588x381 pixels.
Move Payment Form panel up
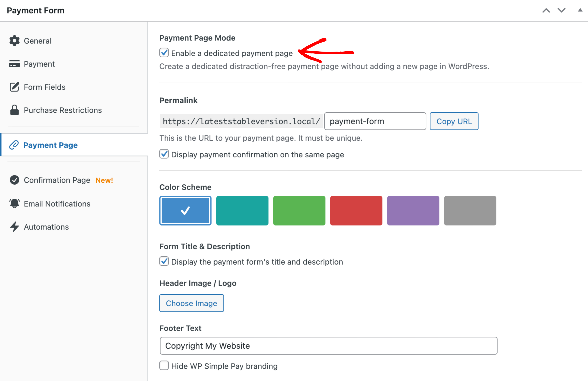coord(546,10)
